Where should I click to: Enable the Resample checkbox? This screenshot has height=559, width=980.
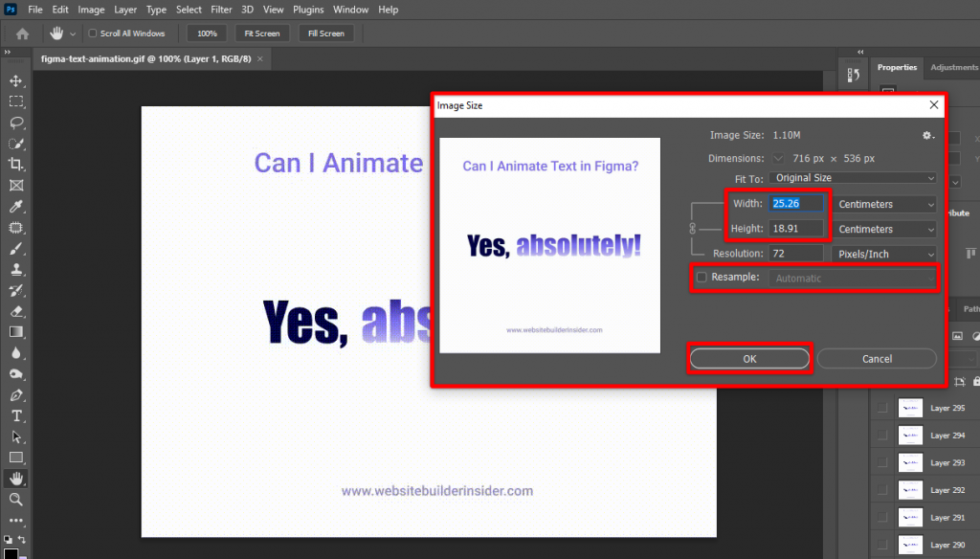[702, 278]
